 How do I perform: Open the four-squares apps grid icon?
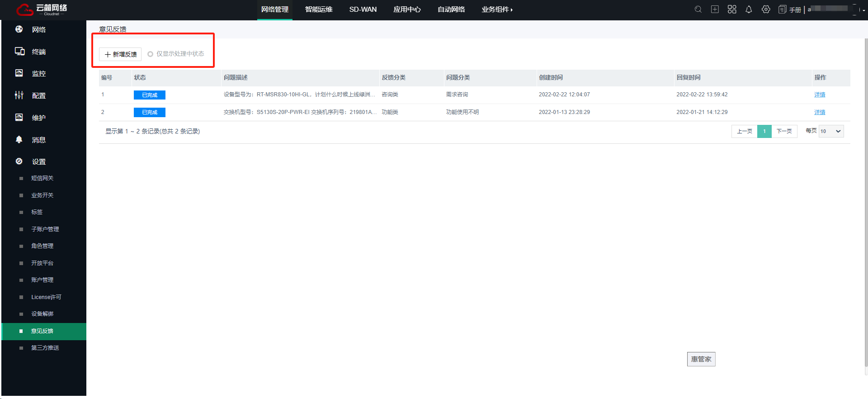click(x=732, y=9)
